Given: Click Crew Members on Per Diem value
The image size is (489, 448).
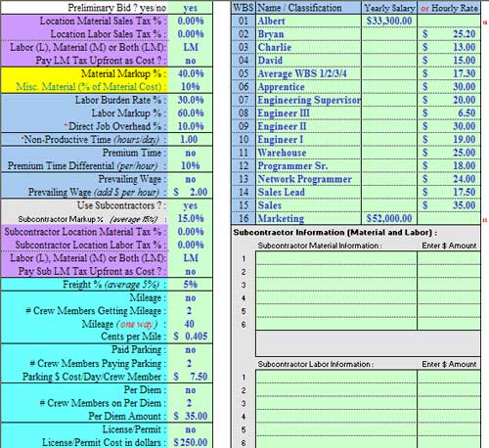Looking at the screenshot, I should pyautogui.click(x=191, y=403).
